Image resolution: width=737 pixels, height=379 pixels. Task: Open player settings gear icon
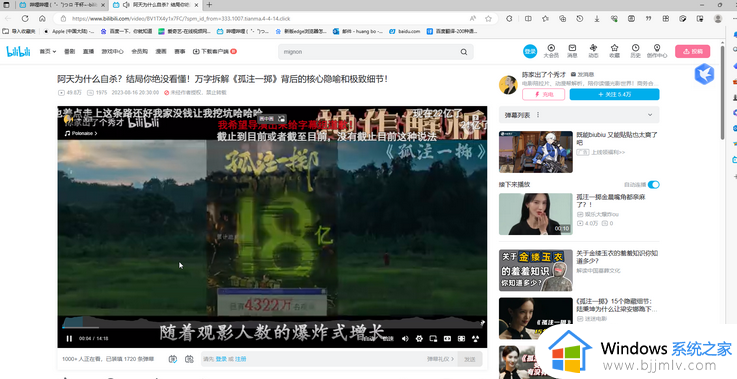coord(419,339)
